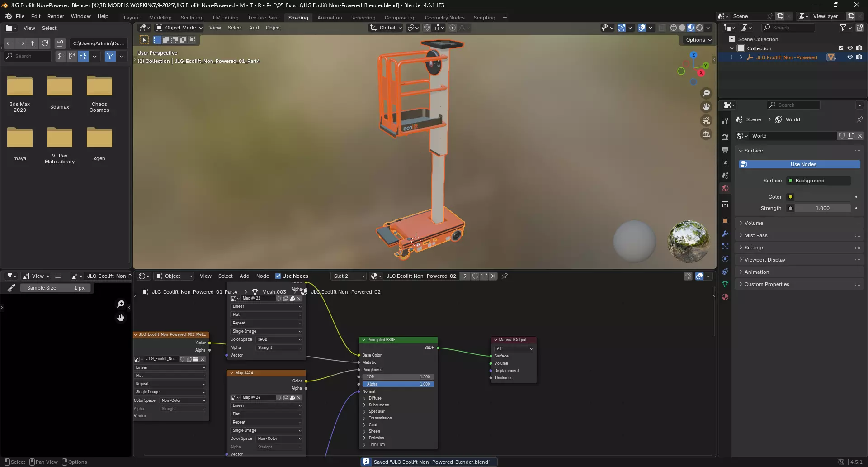This screenshot has width=868, height=467.
Task: Go to parent directory in file browser
Action: click(x=33, y=43)
